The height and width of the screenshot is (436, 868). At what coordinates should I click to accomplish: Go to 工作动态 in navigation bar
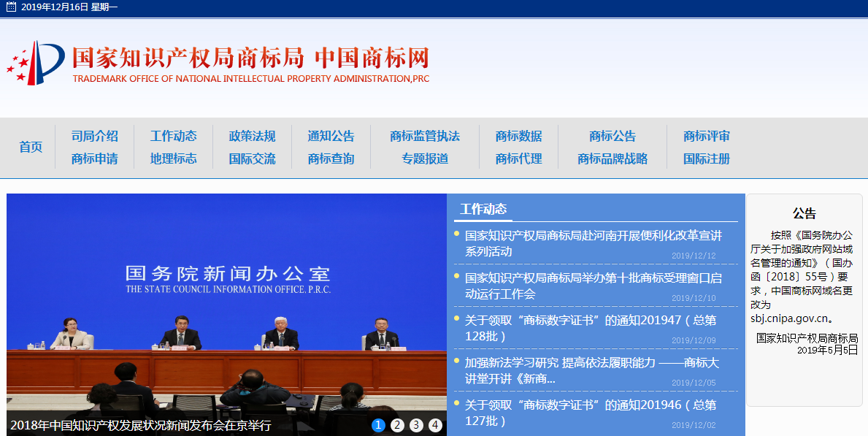coord(173,136)
